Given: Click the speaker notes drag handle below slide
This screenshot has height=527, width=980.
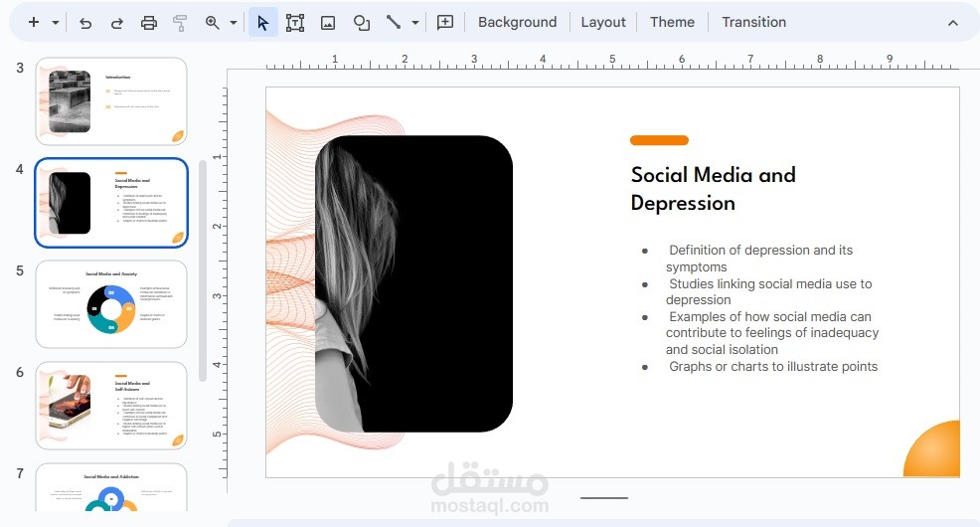Looking at the screenshot, I should point(603,498).
